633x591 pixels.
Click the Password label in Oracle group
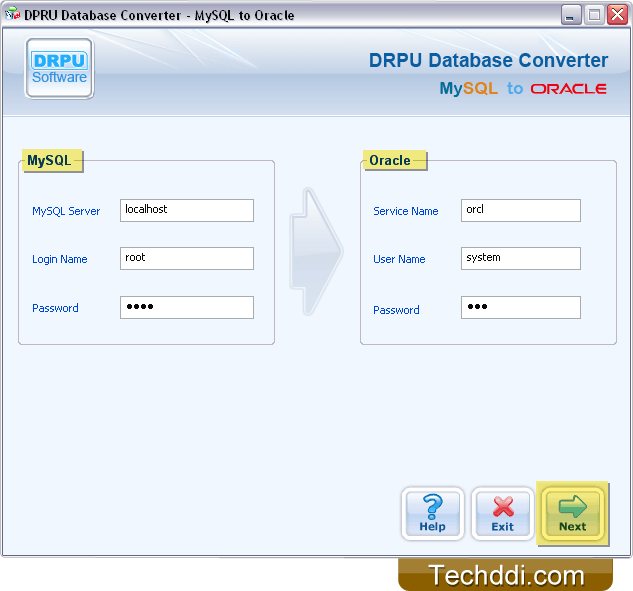pos(396,310)
